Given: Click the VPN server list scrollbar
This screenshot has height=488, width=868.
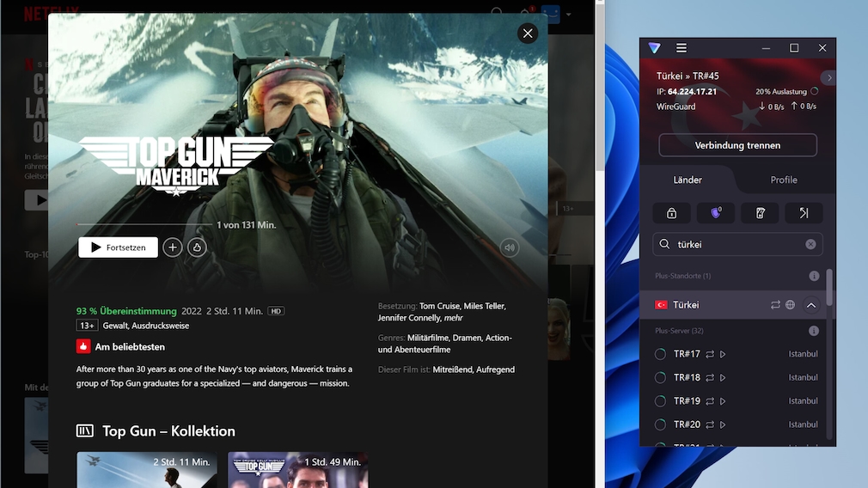Looking at the screenshot, I should 829,288.
